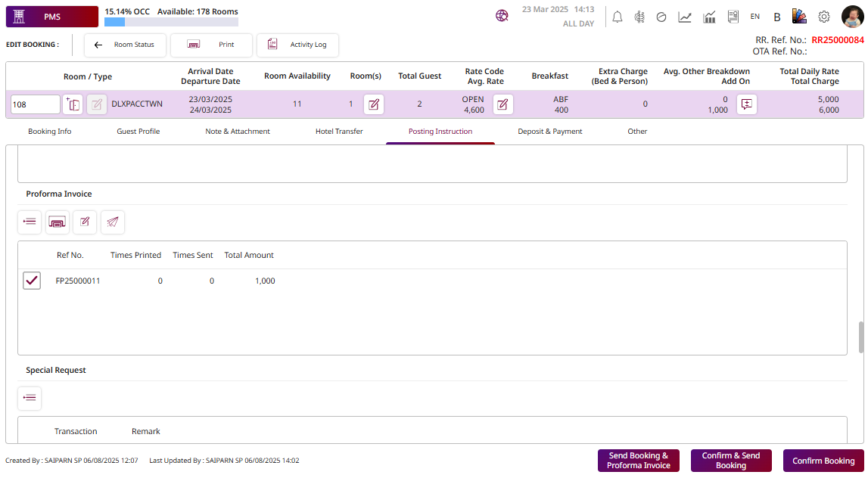The width and height of the screenshot is (868, 478).
Task: Edit the Rate Code with pencil icon
Action: [x=503, y=104]
